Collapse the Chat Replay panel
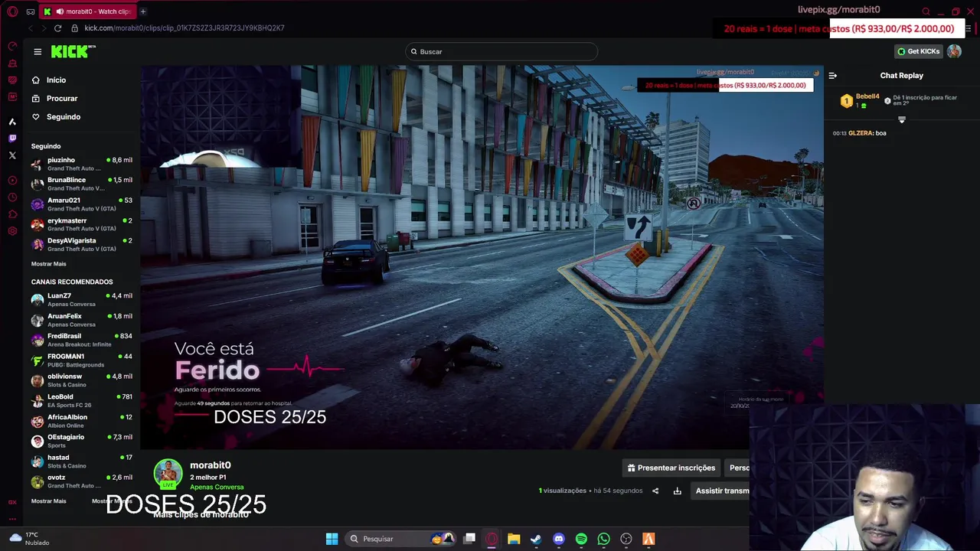Image resolution: width=980 pixels, height=551 pixels. click(x=833, y=75)
